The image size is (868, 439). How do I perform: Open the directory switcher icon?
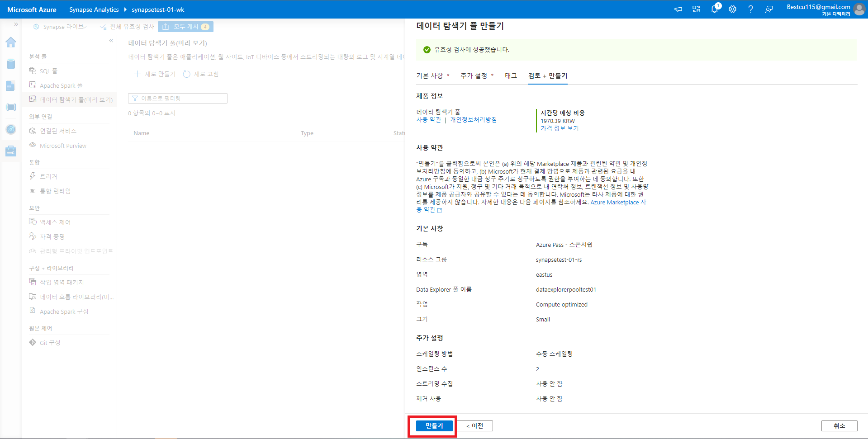[696, 9]
